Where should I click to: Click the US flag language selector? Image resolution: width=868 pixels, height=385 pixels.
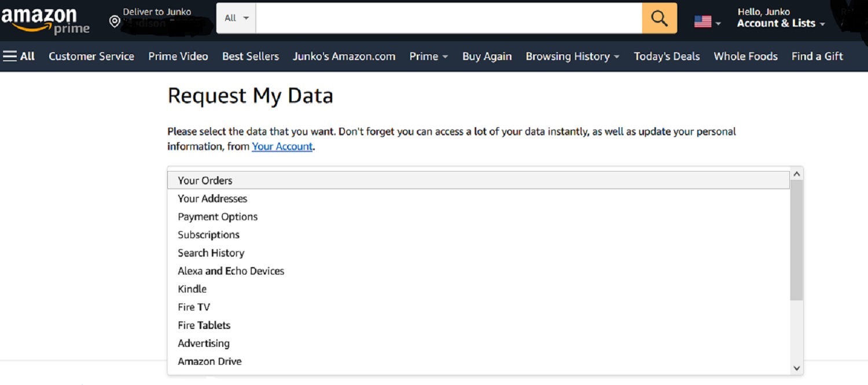707,22
